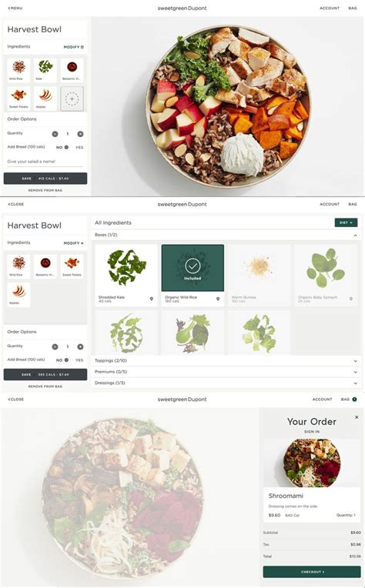This screenshot has height=588, width=365.
Task: Toggle Add Bread above the 395 cals Save button
Action: point(66,360)
